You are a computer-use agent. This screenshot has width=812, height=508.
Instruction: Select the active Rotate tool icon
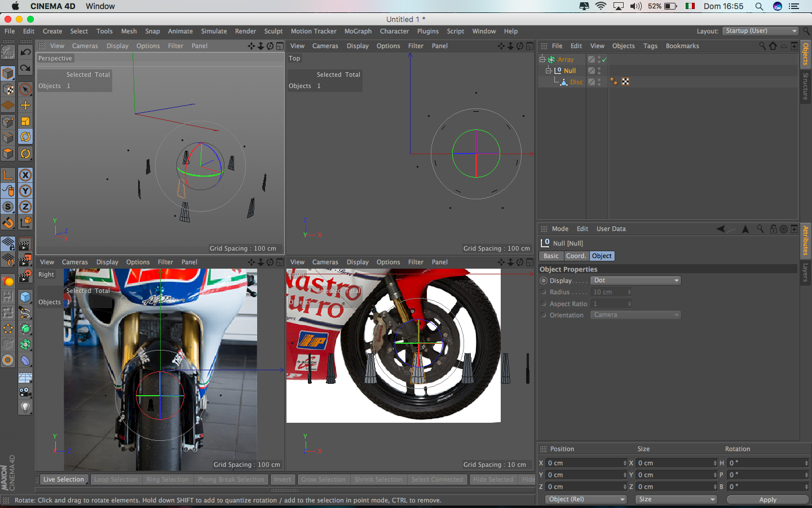click(25, 137)
